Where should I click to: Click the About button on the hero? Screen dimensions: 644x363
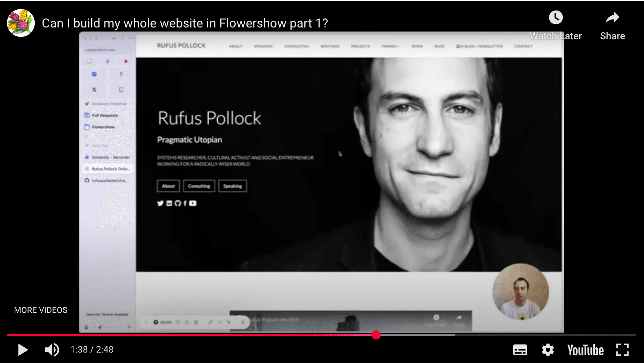(168, 186)
